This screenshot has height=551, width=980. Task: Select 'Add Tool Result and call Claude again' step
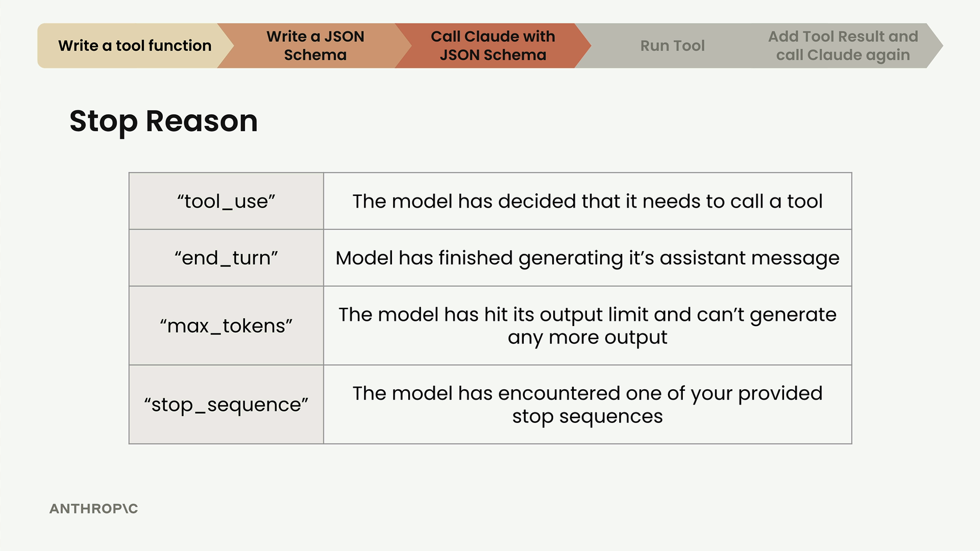[x=843, y=45]
